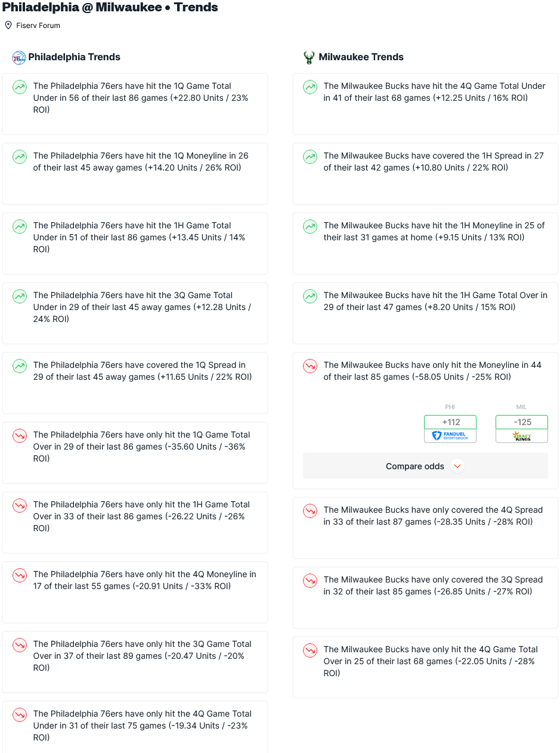
Task: Click red downtrend icon for 76ers 4Q Moneyline
Action: tap(20, 575)
